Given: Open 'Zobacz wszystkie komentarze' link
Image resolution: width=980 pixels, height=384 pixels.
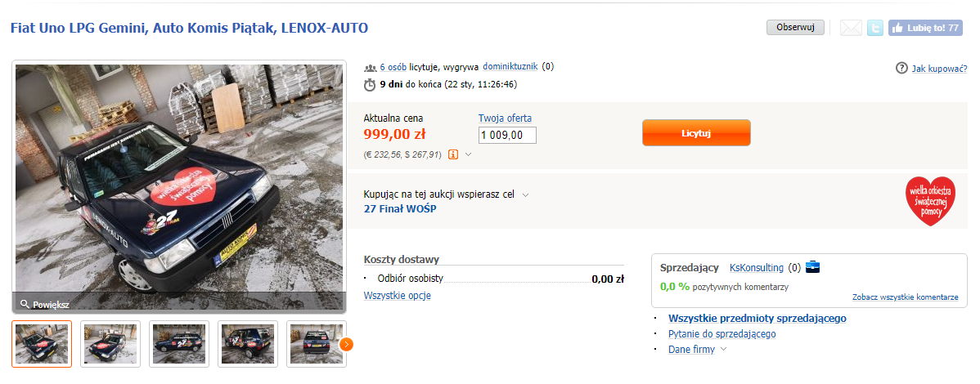Looking at the screenshot, I should (905, 297).
